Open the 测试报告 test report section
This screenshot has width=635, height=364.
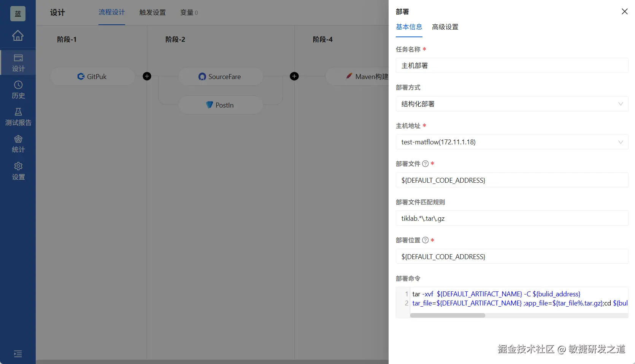click(18, 117)
